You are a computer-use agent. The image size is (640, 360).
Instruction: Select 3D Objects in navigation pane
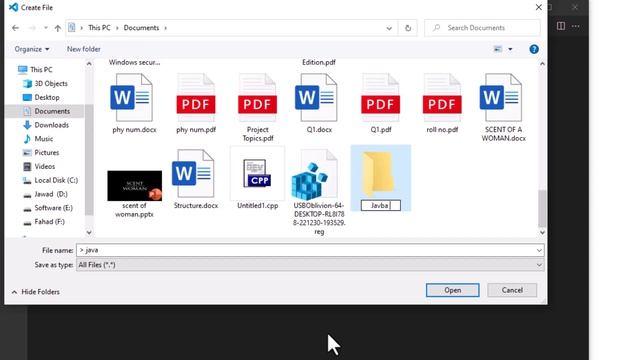click(45, 83)
